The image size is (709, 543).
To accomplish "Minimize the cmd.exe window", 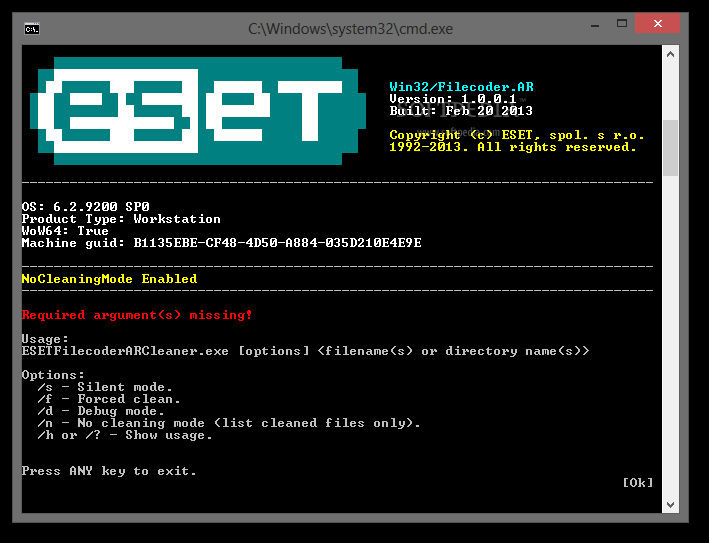I will (595, 25).
